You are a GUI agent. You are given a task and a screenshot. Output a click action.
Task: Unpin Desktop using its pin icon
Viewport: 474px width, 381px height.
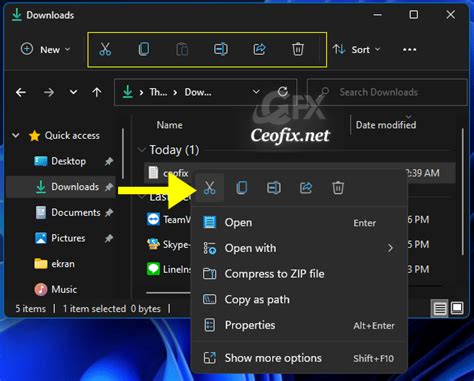coord(109,162)
